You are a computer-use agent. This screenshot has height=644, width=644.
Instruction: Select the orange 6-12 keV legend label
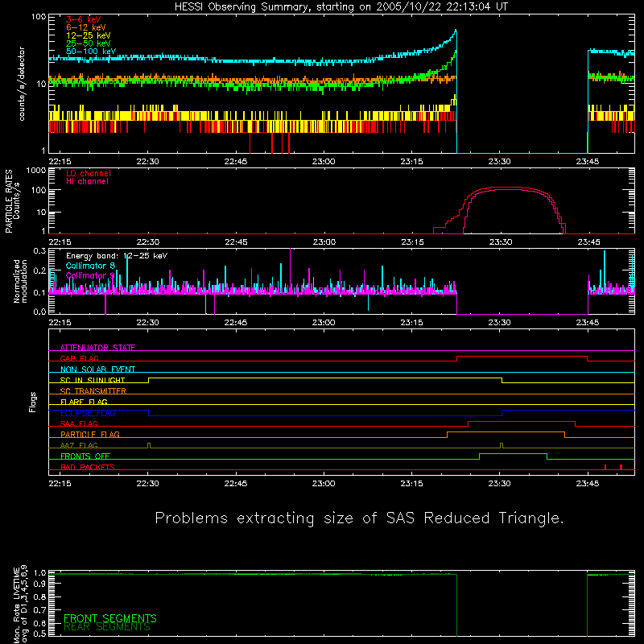coord(86,27)
